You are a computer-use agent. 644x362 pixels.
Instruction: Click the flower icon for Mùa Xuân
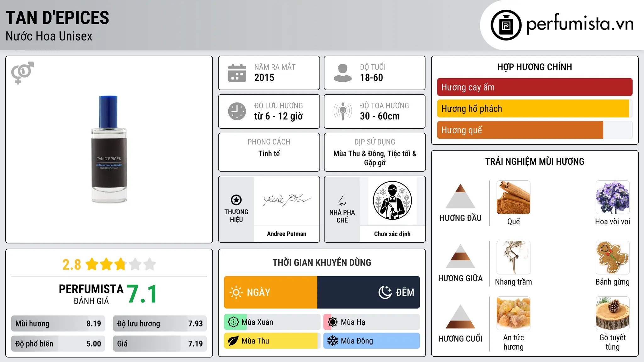pos(233,322)
